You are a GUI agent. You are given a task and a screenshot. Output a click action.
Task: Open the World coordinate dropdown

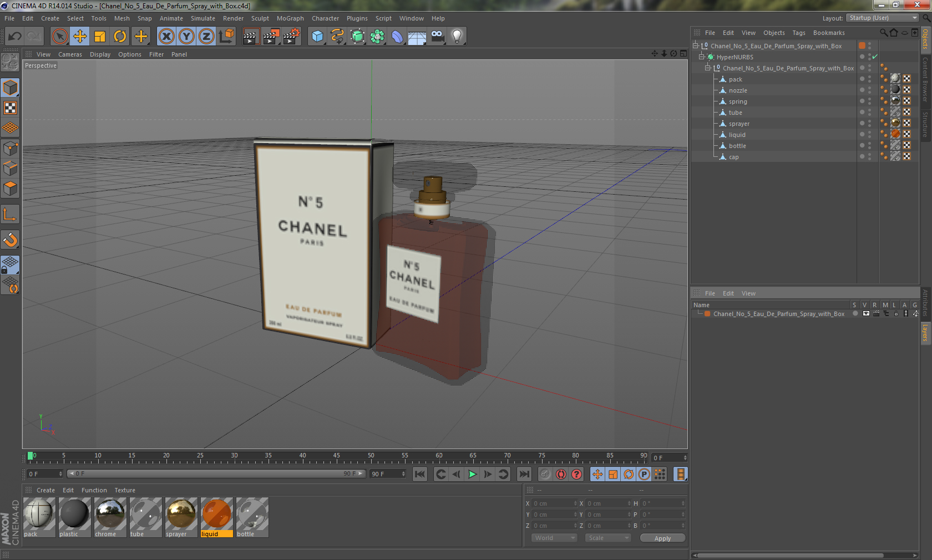[554, 538]
